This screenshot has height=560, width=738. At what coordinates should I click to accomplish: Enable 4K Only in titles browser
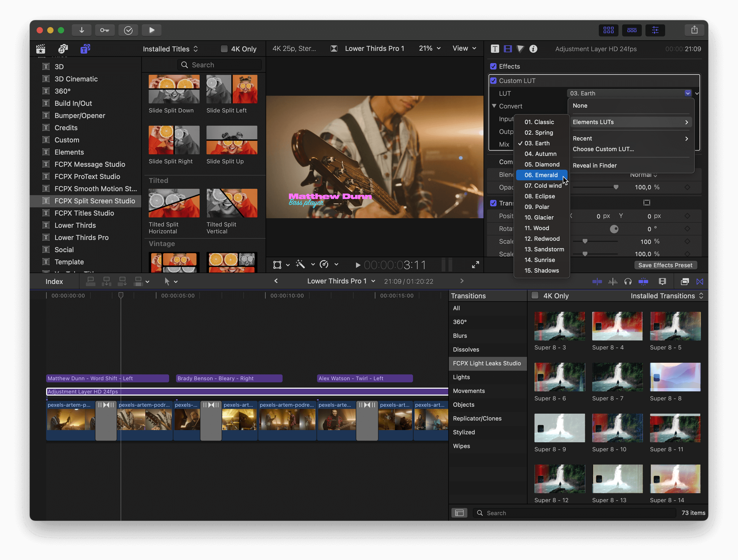click(x=224, y=49)
